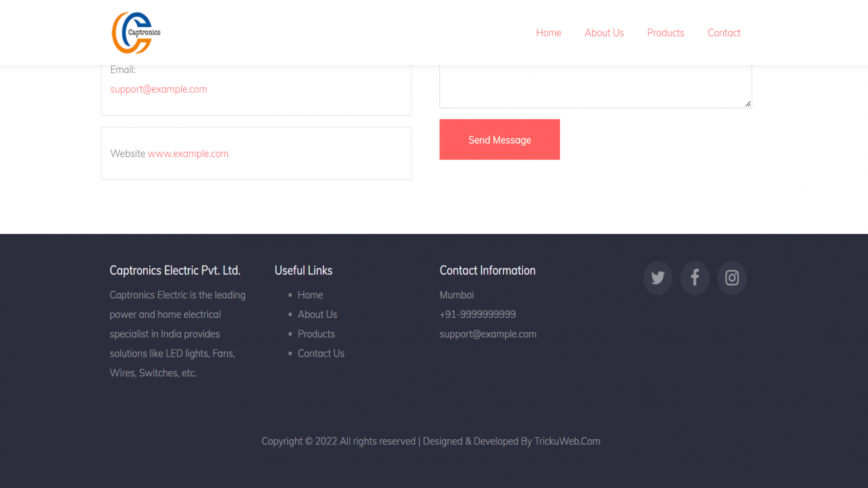Open the Twitter social icon

[x=658, y=278]
